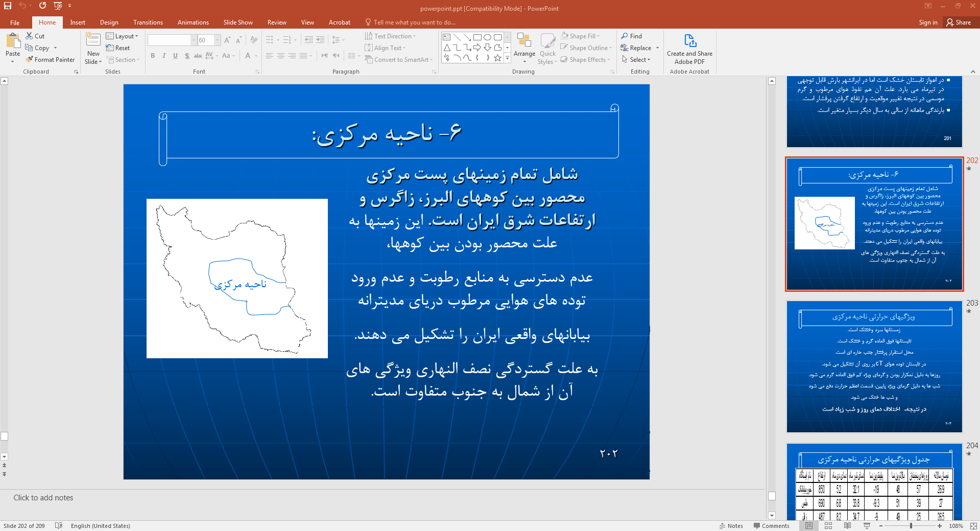Click Cut in the Clipboard group
The width and height of the screenshot is (980, 531).
(35, 36)
